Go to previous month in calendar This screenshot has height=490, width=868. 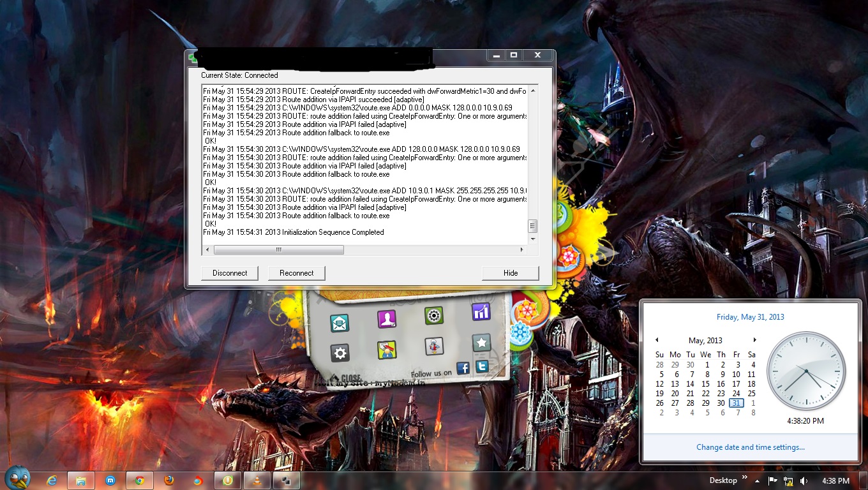[657, 340]
